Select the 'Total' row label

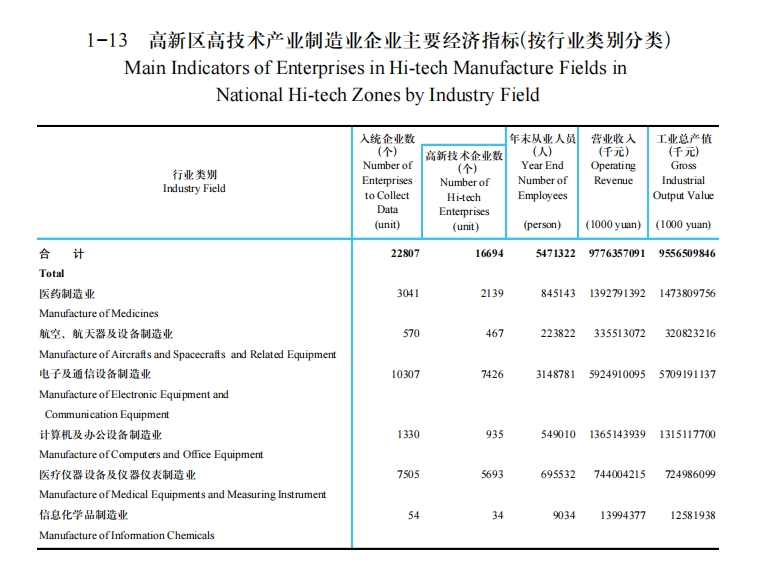click(52, 273)
